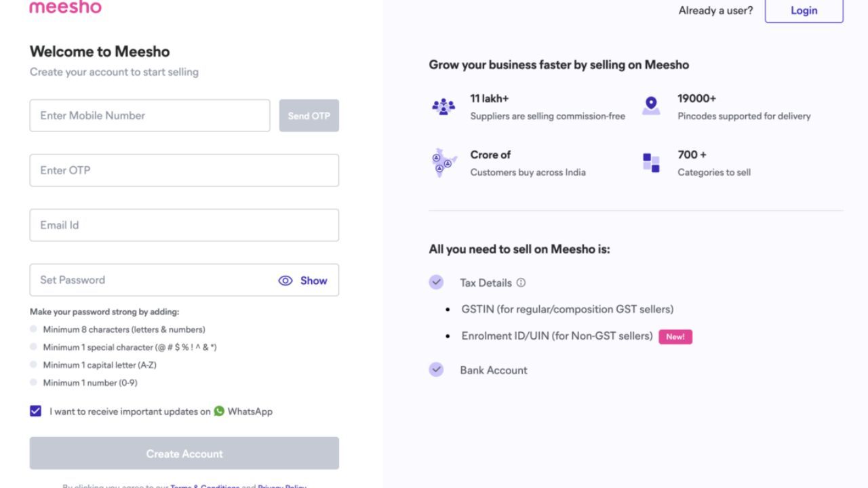Click the Email Id field

tap(184, 225)
